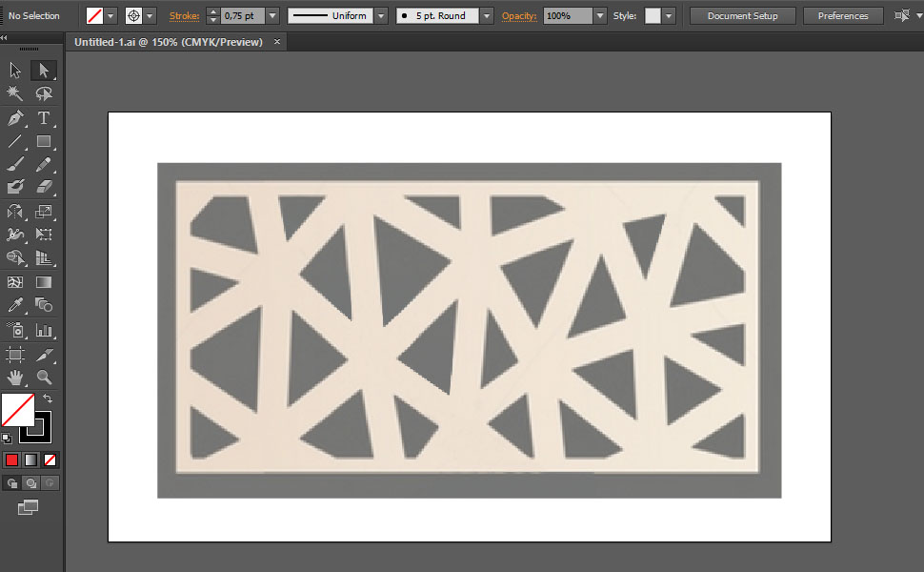Select the Pencil tool
This screenshot has width=924, height=572.
44,164
